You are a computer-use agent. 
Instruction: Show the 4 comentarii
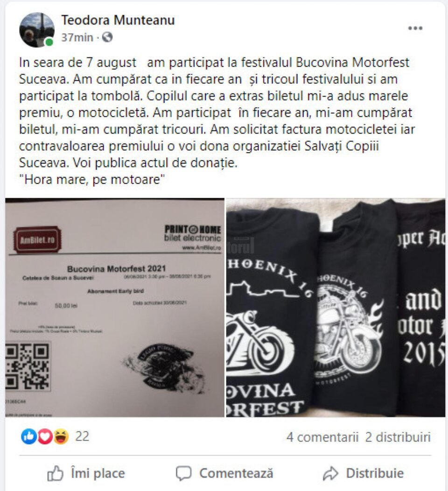tap(322, 437)
